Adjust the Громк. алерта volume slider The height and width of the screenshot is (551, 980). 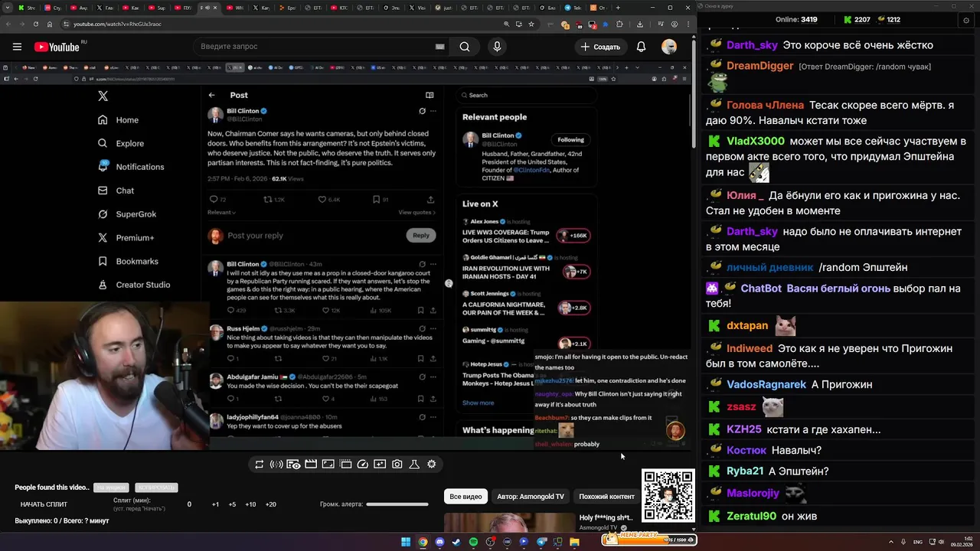(x=397, y=504)
